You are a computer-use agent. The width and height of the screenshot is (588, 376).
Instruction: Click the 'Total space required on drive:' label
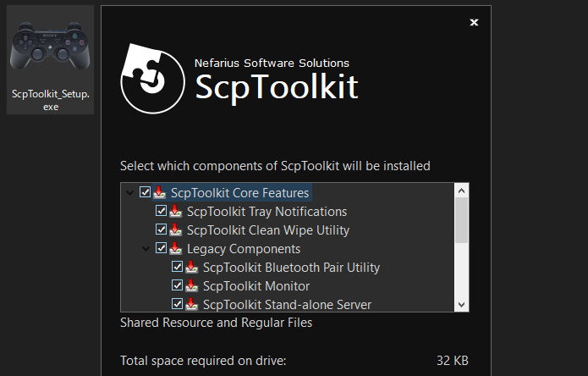tap(203, 361)
